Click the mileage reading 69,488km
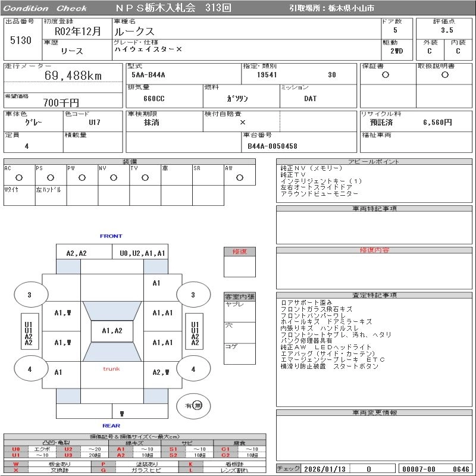The image size is (476, 476). click(73, 76)
